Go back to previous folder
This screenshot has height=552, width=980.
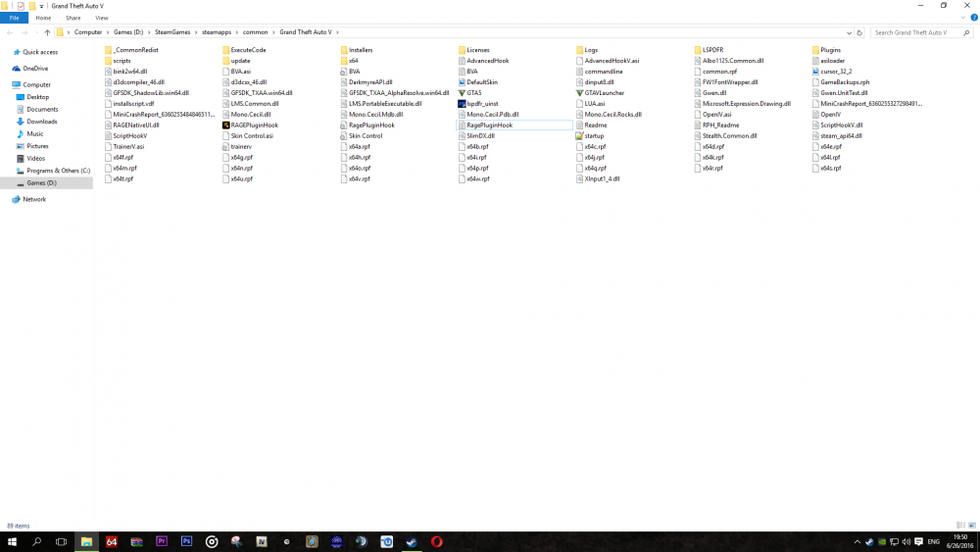coord(10,32)
